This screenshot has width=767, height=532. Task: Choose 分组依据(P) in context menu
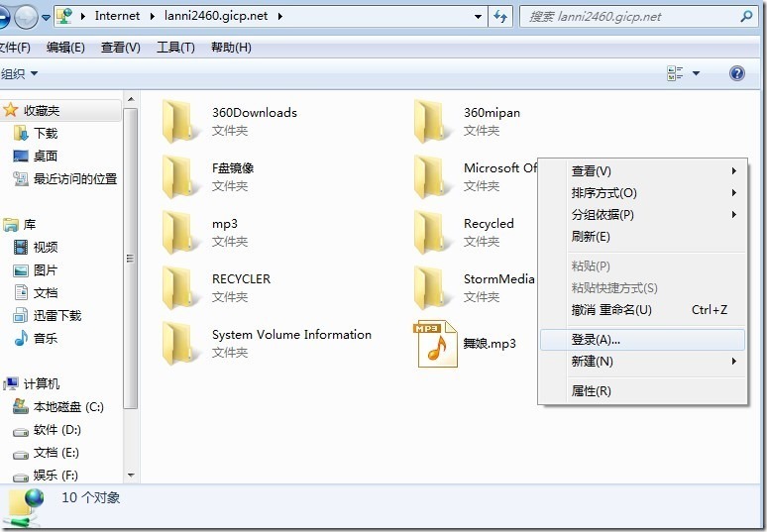643,215
